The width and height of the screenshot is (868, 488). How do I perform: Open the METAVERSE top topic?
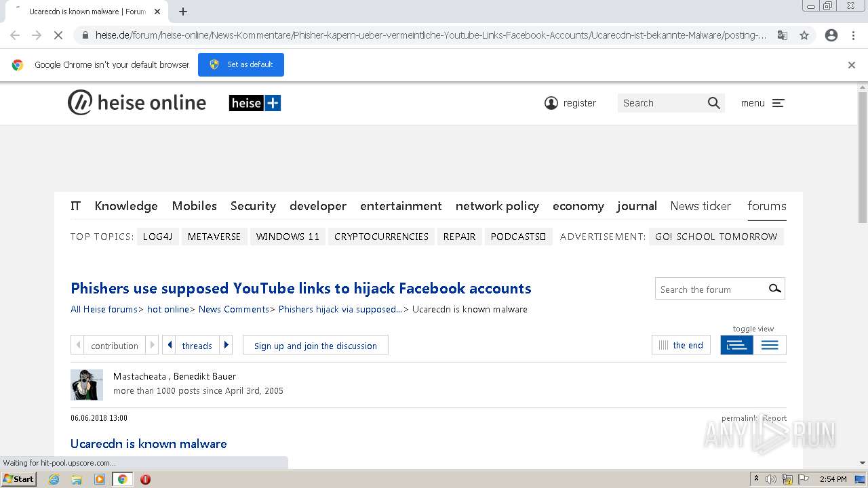coord(214,237)
